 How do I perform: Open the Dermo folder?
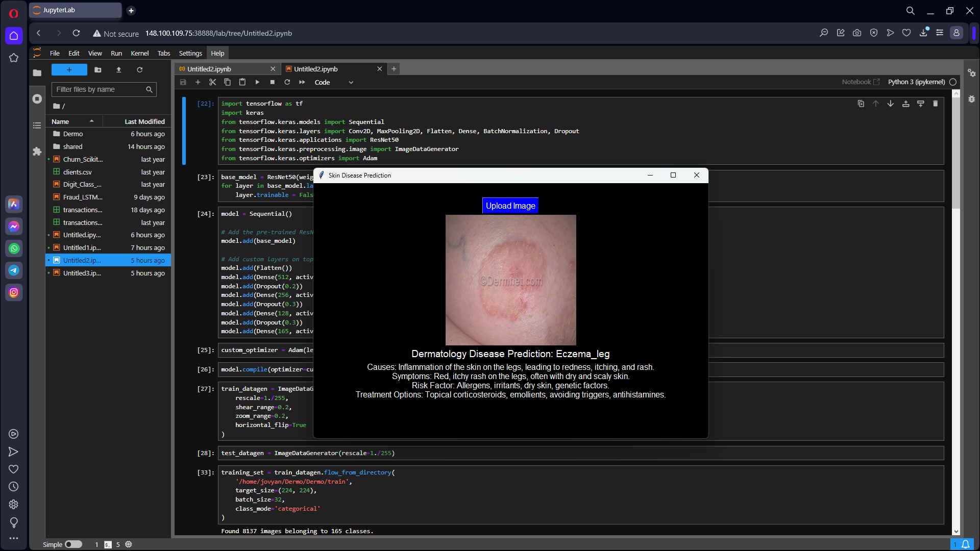pyautogui.click(x=73, y=134)
